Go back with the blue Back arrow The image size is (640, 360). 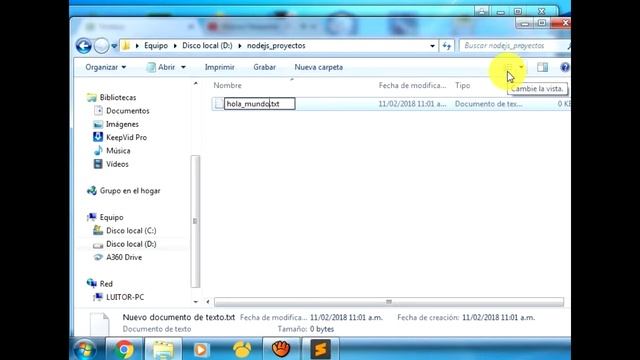pyautogui.click(x=84, y=46)
